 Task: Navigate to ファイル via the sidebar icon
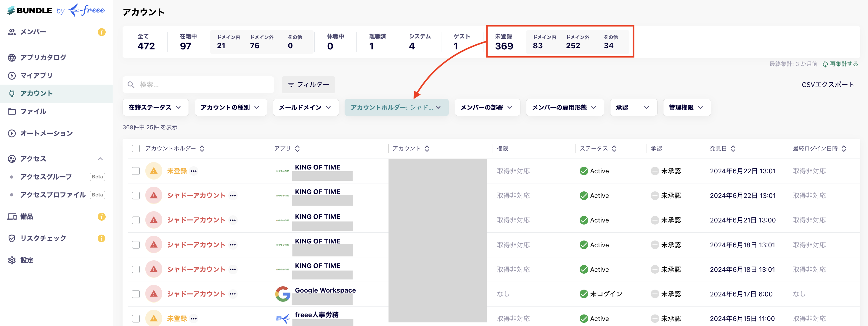tap(34, 111)
